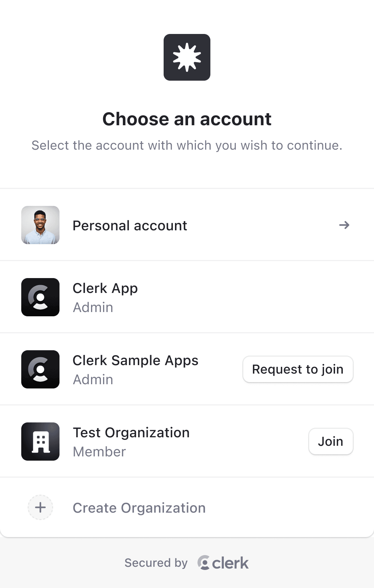Select the Personal account label
374x588 pixels.
point(130,226)
